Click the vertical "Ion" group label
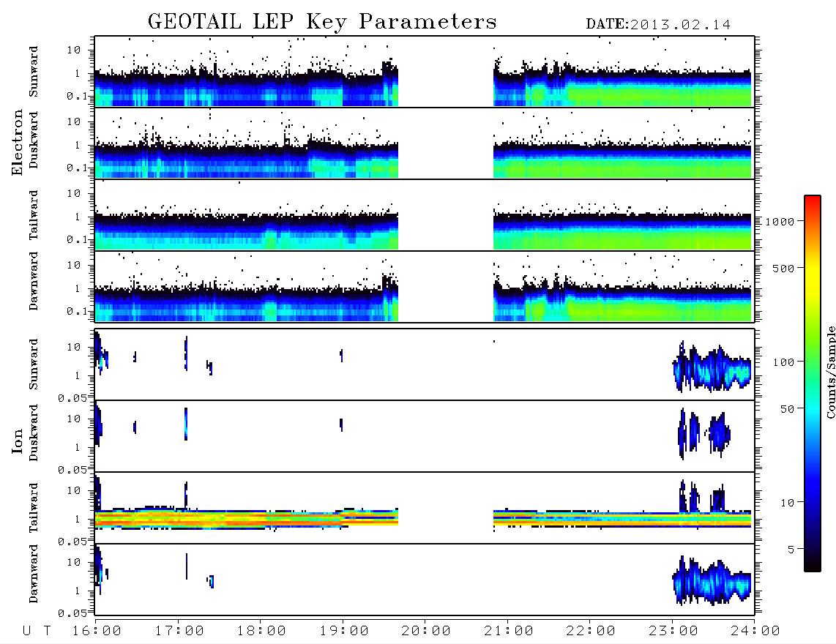The height and width of the screenshot is (644, 836). (x=18, y=441)
